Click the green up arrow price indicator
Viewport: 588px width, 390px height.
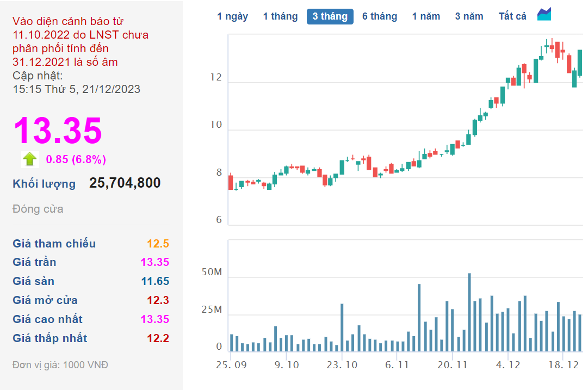[30, 159]
